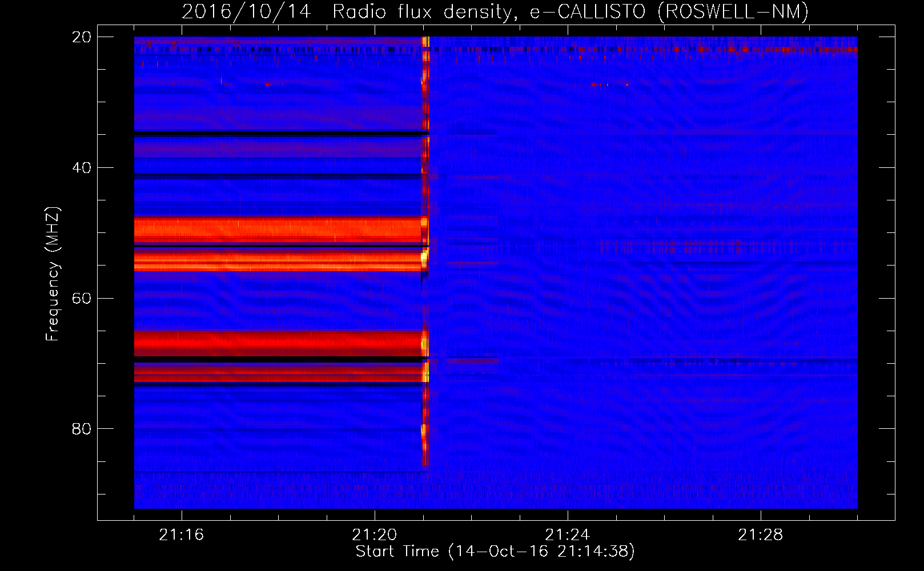Click the 21:28 time tick label
Screen dimensions: 924x571
(760, 535)
